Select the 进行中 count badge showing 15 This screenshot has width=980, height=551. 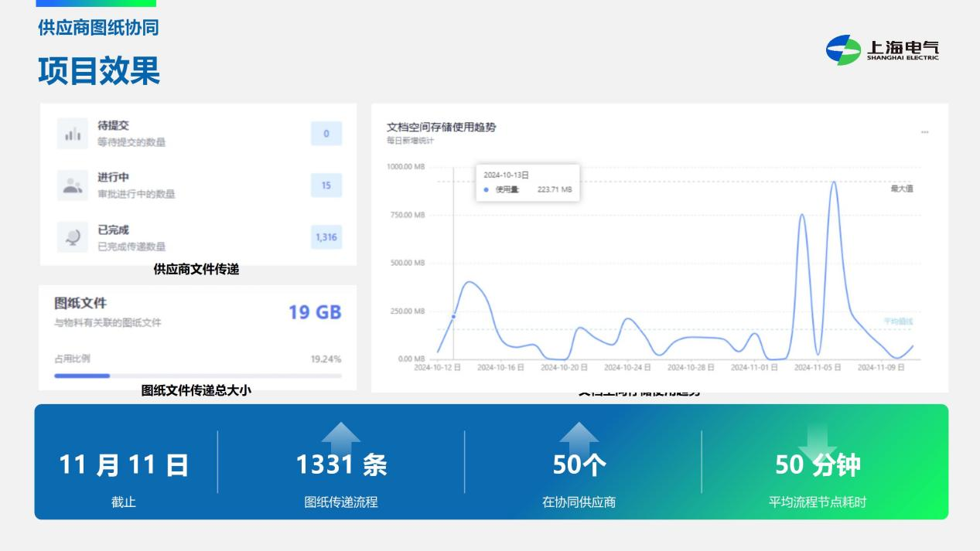326,185
